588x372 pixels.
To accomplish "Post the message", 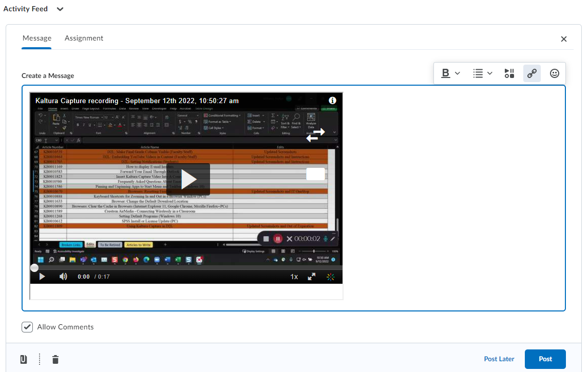I will point(545,359).
